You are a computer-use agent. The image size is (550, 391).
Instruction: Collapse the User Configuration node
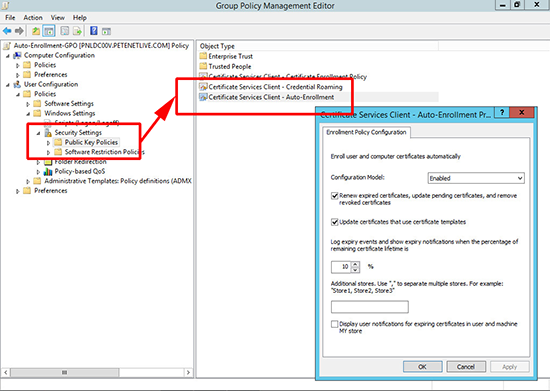[8, 85]
